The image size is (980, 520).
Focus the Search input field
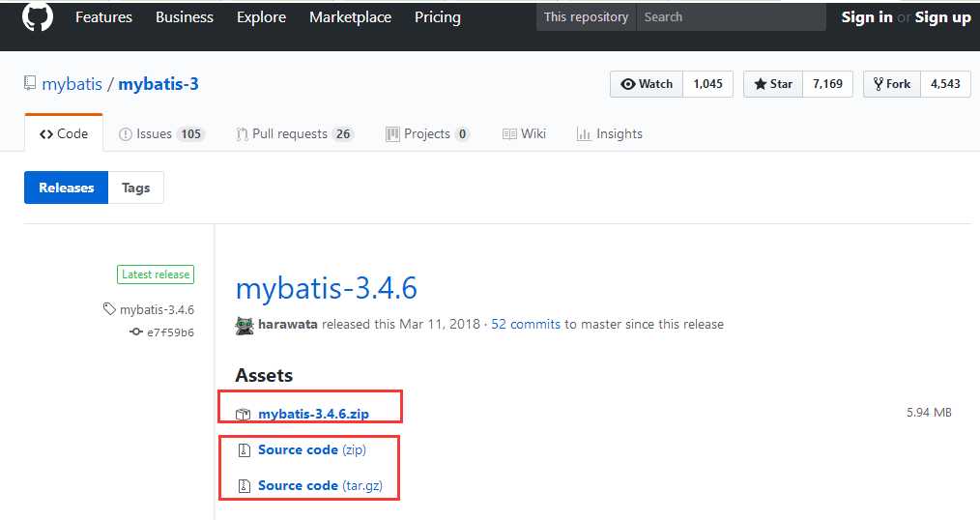tap(731, 16)
